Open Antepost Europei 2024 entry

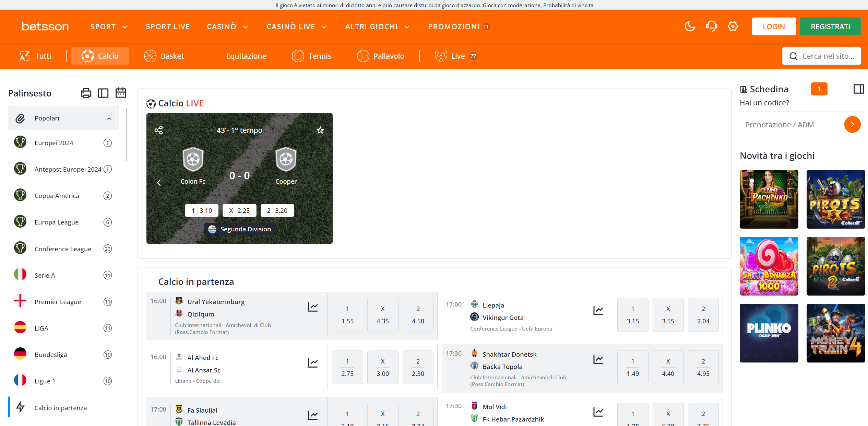pyautogui.click(x=63, y=169)
